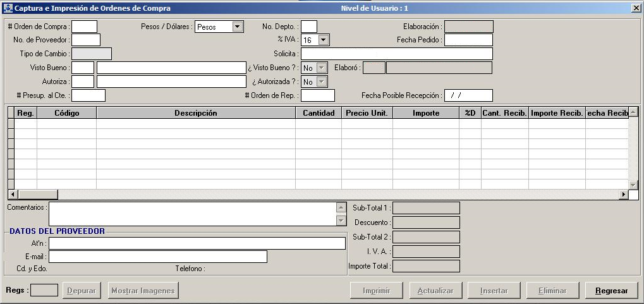Open the Pesos / Dólares dropdown
This screenshot has width=644, height=304.
click(x=237, y=27)
